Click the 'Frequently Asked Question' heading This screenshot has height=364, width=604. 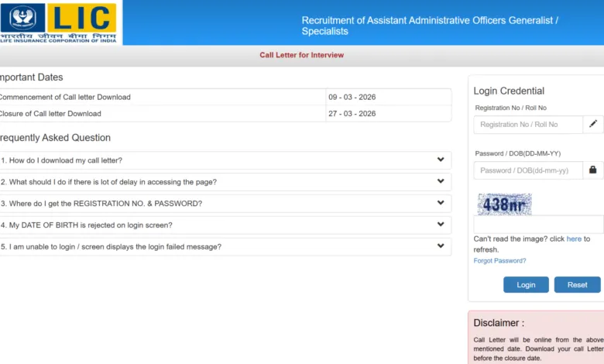pyautogui.click(x=55, y=138)
